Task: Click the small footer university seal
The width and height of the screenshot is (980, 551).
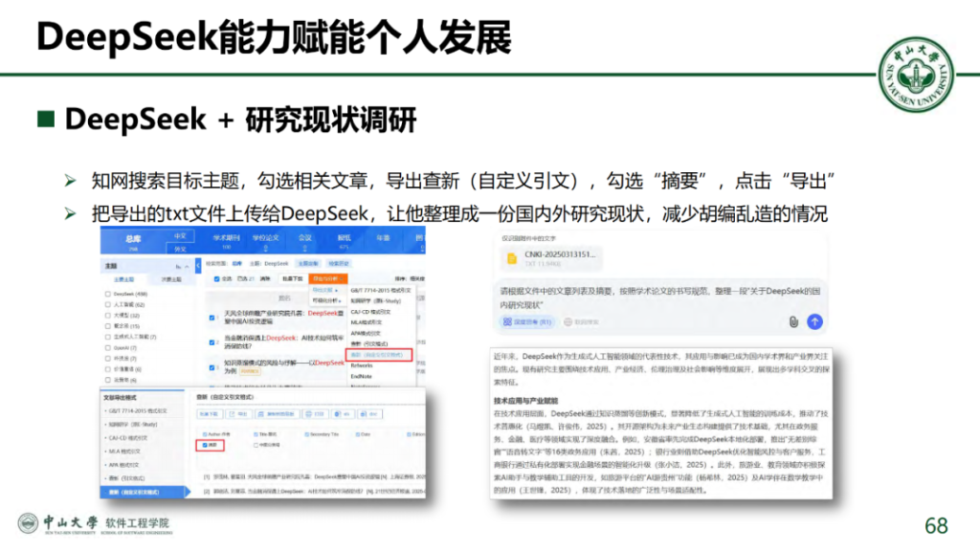Action: [28, 523]
